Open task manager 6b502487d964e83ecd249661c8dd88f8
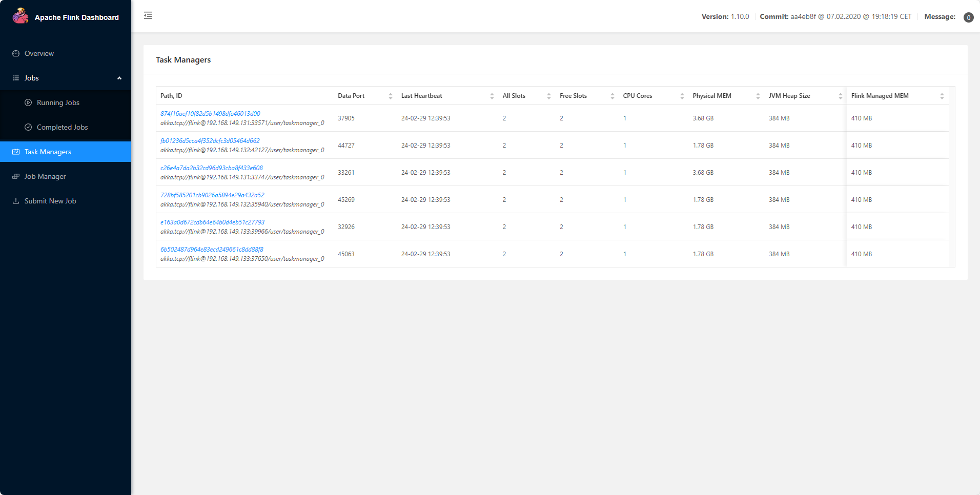 click(212, 250)
